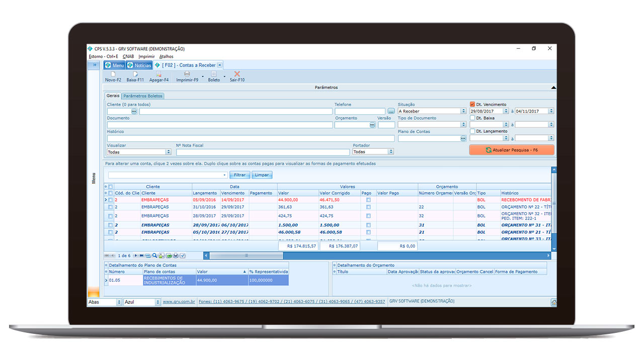Switch to the Notícias tab

(139, 65)
